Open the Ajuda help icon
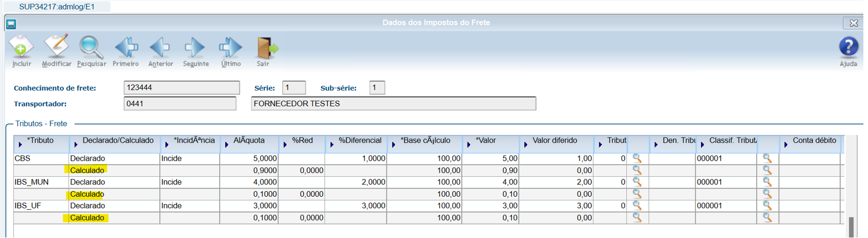This screenshot has height=238, width=868. [x=848, y=47]
